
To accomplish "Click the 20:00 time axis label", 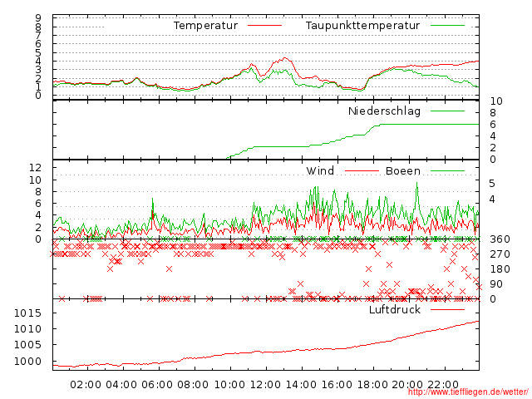I will click(x=407, y=385).
